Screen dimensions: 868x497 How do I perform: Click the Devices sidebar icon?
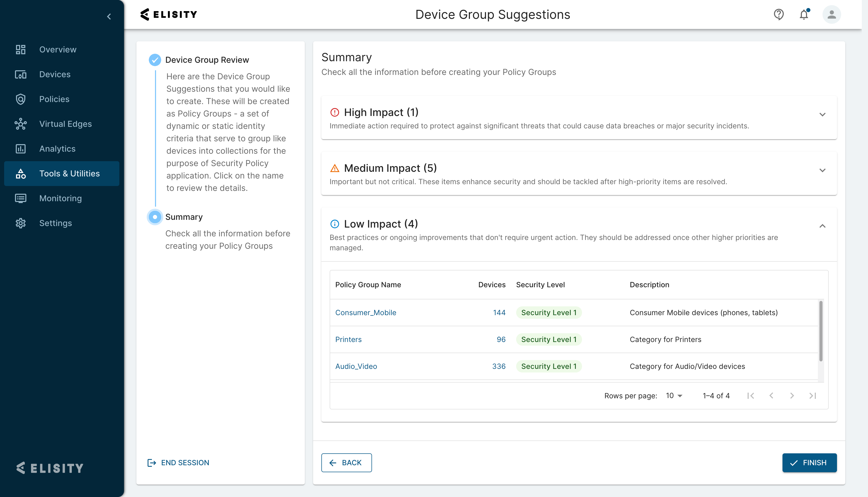(x=20, y=74)
